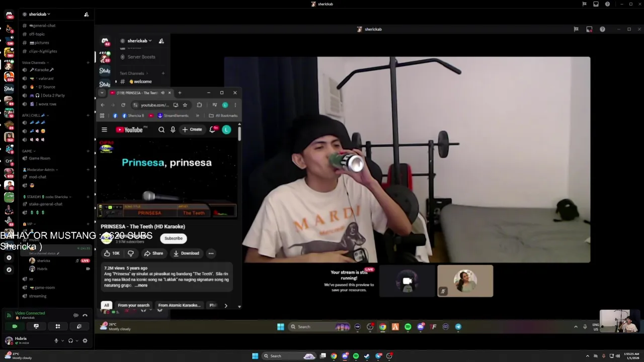Toggle noise suppression waveform icon
Image resolution: width=644 pixels, height=362 pixels.
coord(75,315)
